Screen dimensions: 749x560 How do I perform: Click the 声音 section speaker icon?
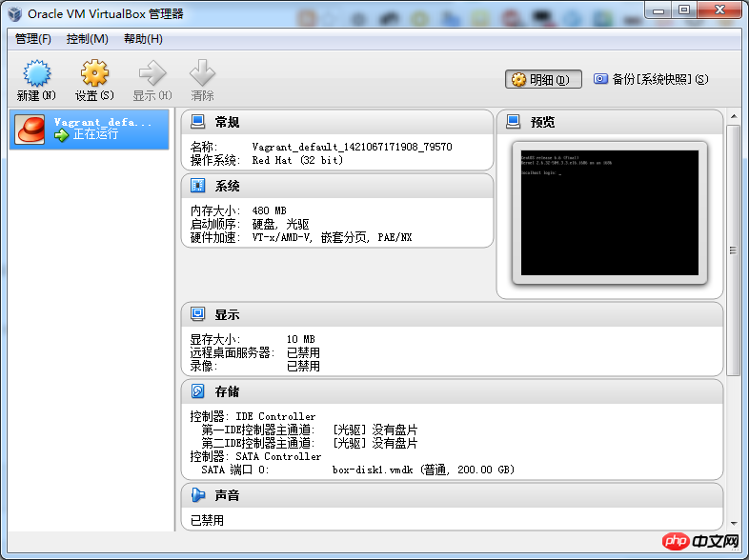point(198,495)
